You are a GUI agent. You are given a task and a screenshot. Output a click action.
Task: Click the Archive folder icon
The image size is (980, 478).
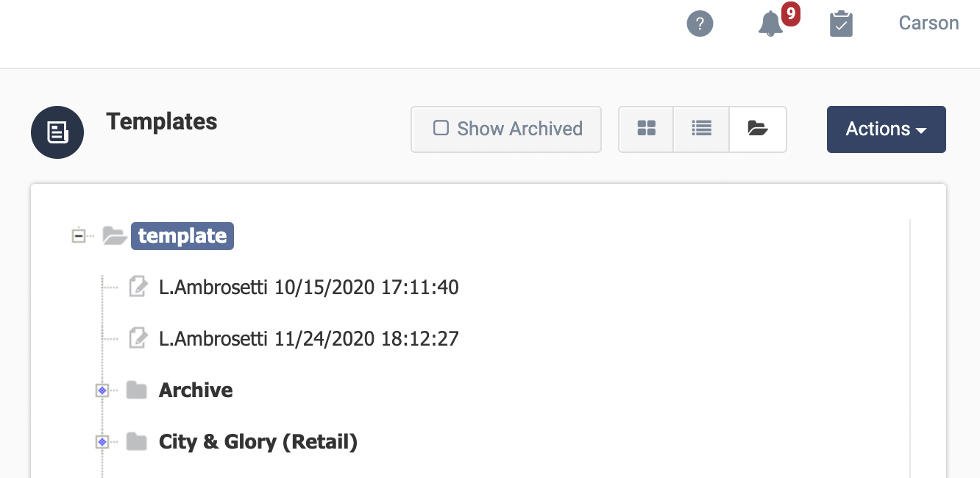click(136, 390)
